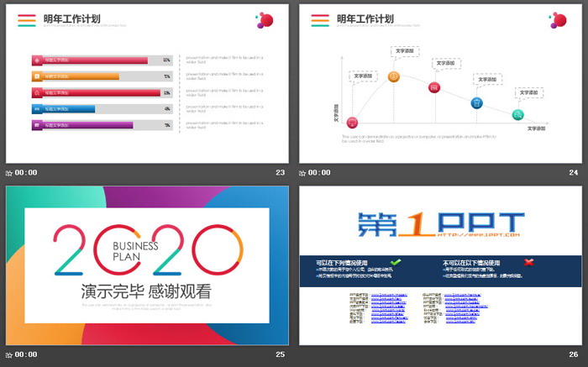Click the 文字添加 callout above the teal circle
The height and width of the screenshot is (367, 588).
[x=528, y=92]
